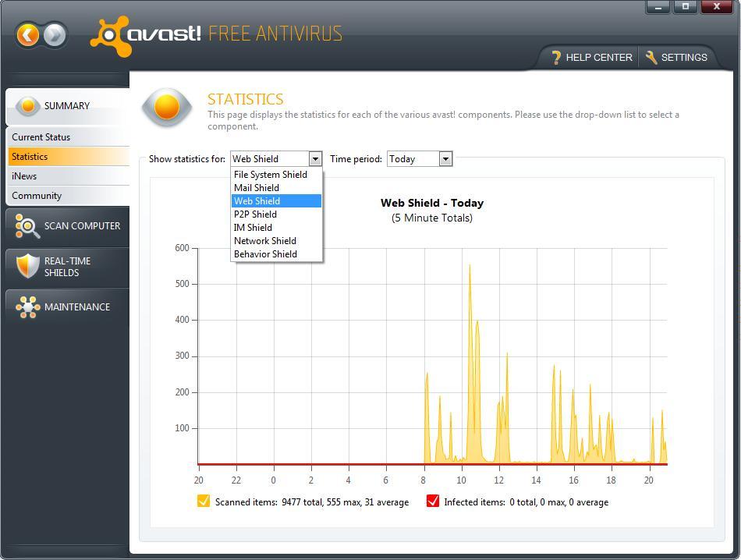Toggle the Infected items checkbox
This screenshot has width=741, height=560.
433,501
